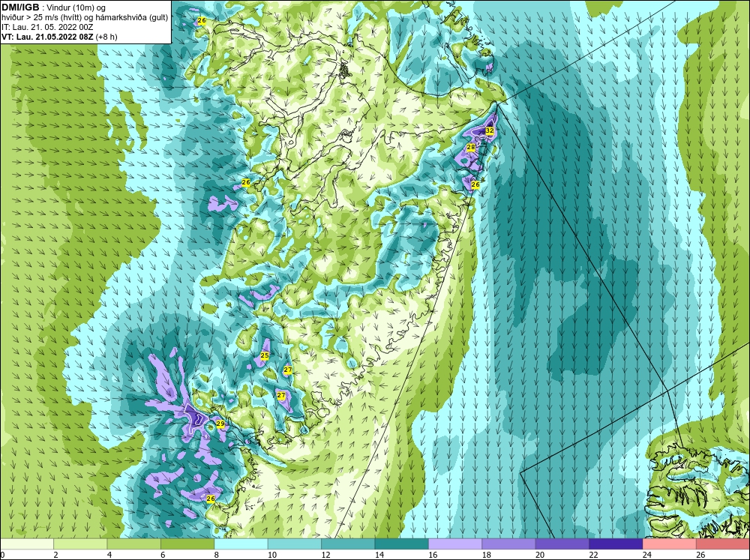Click the legend scale value 0

coord(2,556)
